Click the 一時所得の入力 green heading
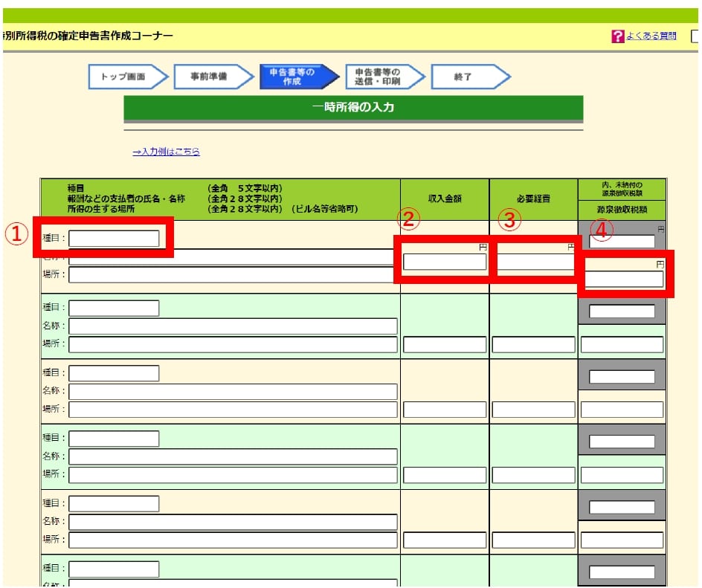 pyautogui.click(x=353, y=107)
